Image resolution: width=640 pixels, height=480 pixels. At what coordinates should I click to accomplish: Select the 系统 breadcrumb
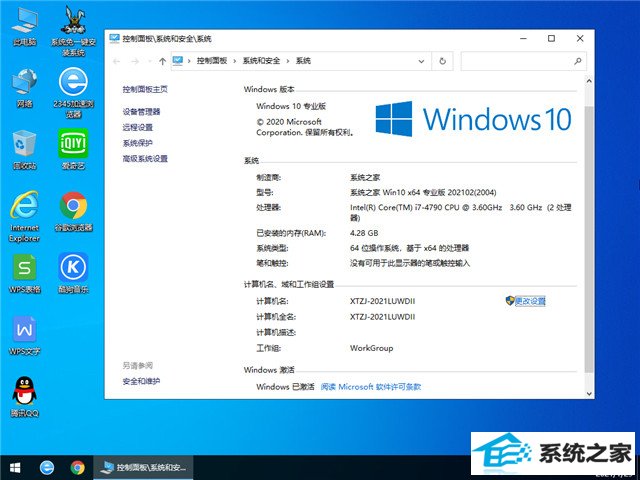tap(303, 61)
